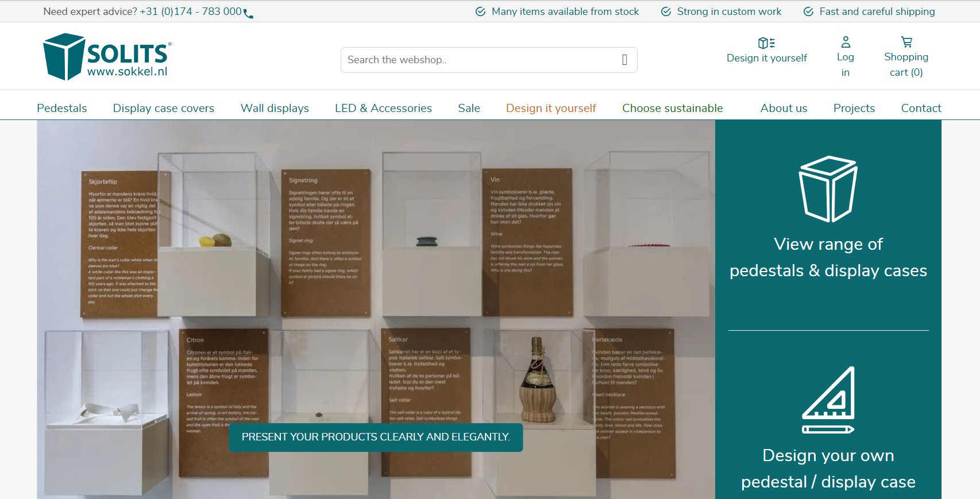Click the Solits logo

click(x=107, y=56)
